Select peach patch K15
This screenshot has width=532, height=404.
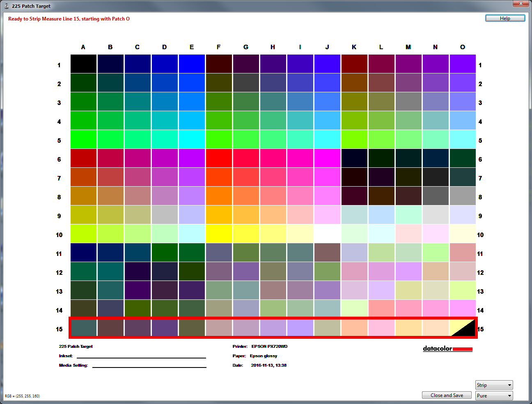354,328
